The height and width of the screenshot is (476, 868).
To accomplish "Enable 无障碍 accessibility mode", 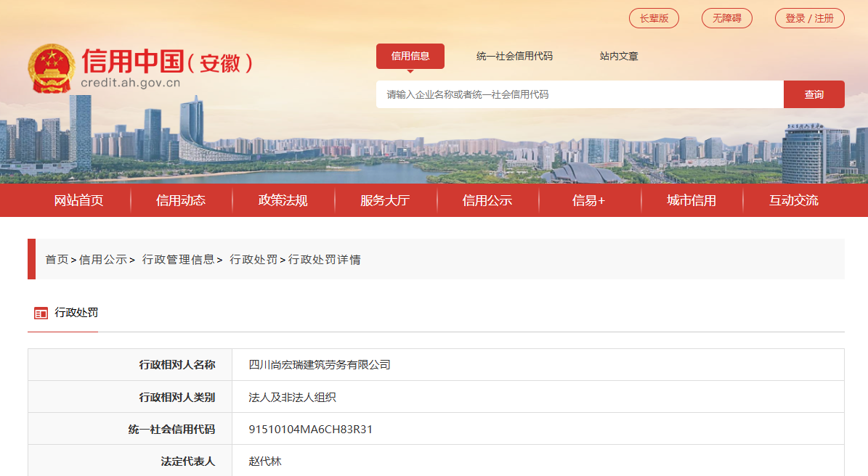I will pyautogui.click(x=726, y=18).
